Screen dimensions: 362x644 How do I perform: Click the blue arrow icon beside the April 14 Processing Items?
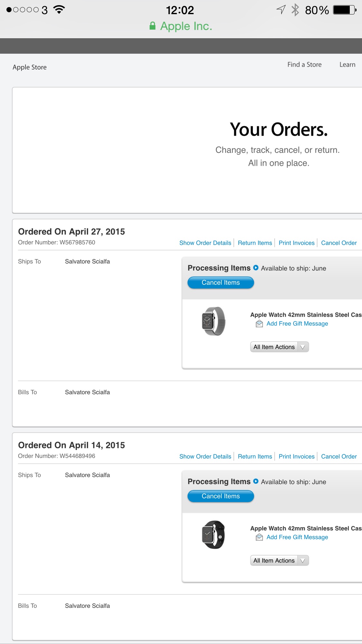point(256,481)
